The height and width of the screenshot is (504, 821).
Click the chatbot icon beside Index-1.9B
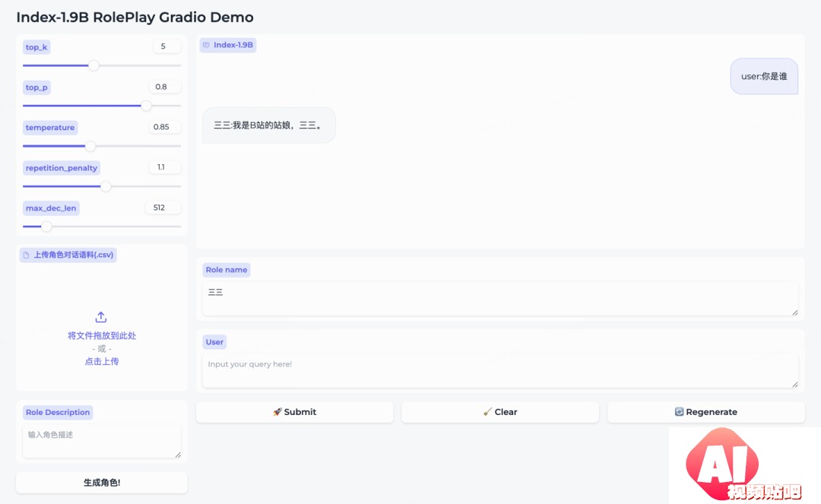click(x=206, y=45)
